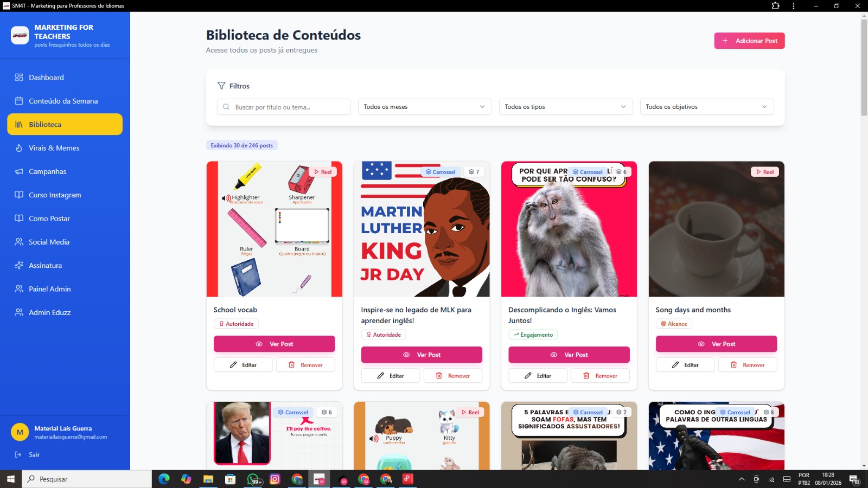Open the Dashboard sidebar icon

19,78
